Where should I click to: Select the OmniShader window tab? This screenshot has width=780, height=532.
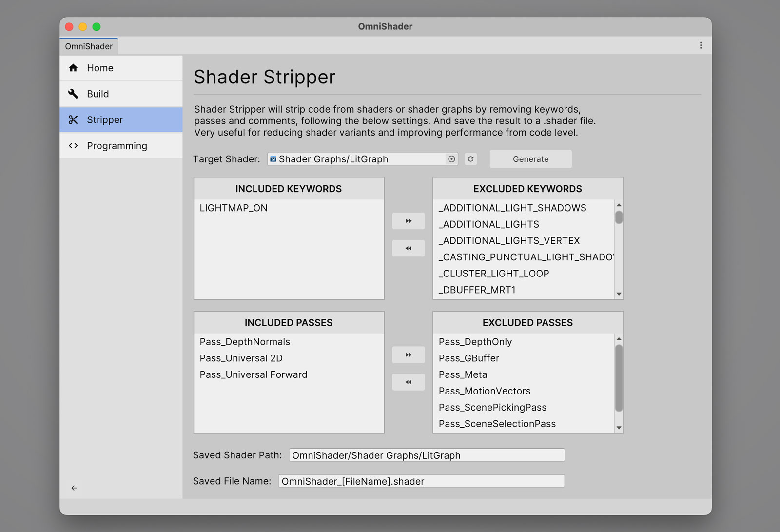click(x=89, y=46)
